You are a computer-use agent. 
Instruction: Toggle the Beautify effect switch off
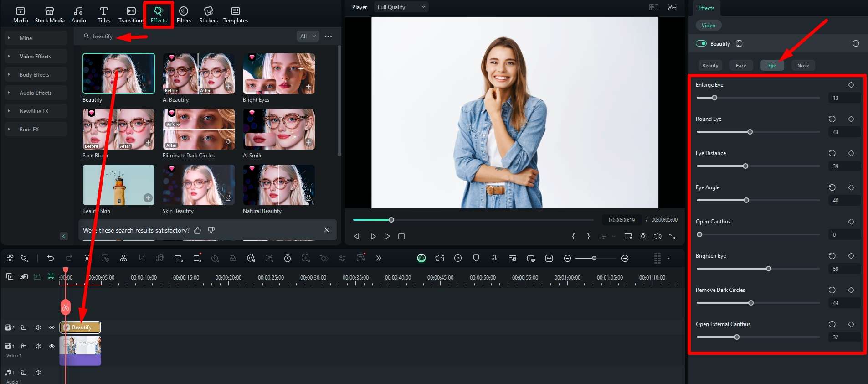tap(701, 43)
